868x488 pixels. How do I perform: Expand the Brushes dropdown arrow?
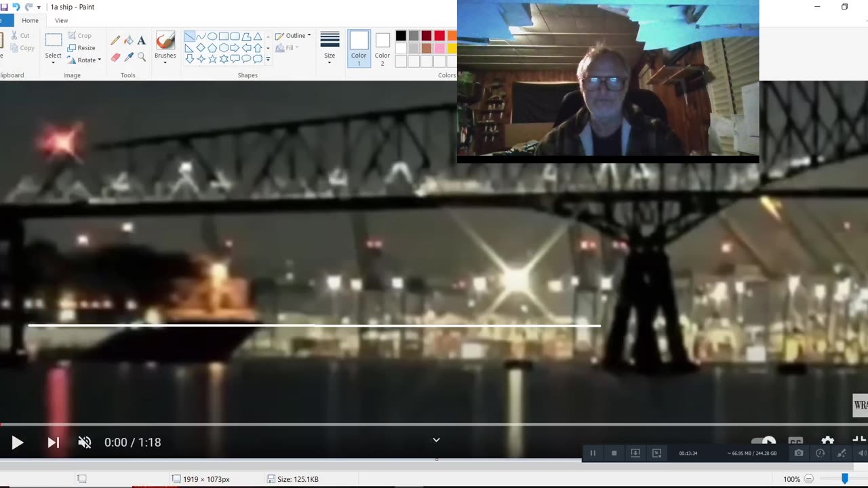[x=165, y=63]
